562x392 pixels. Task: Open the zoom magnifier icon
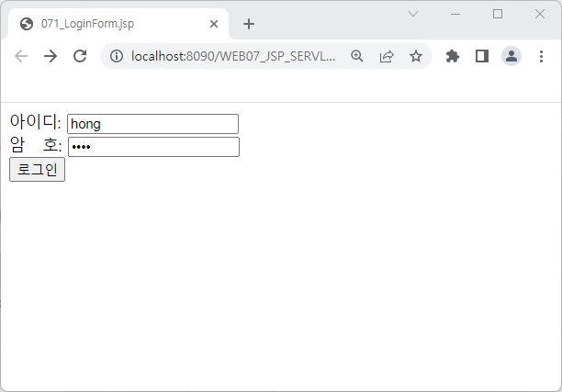(x=357, y=56)
